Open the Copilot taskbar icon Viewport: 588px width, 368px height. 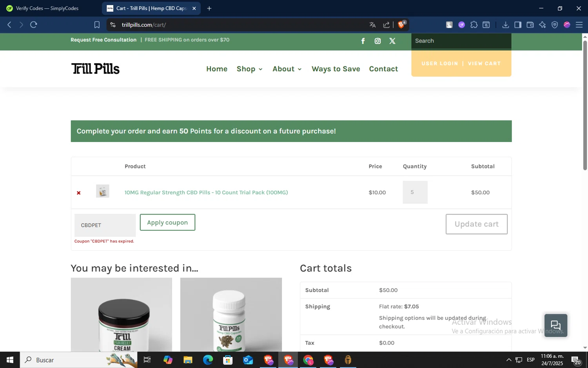(168, 360)
